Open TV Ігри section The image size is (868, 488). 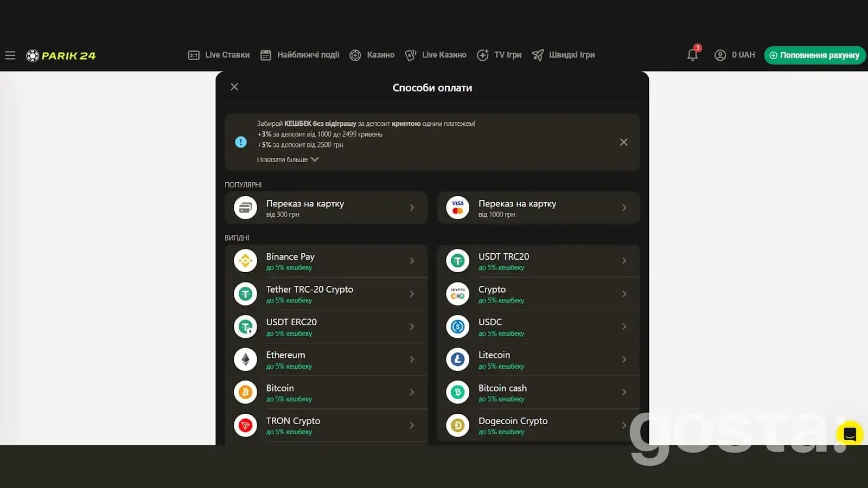(499, 55)
